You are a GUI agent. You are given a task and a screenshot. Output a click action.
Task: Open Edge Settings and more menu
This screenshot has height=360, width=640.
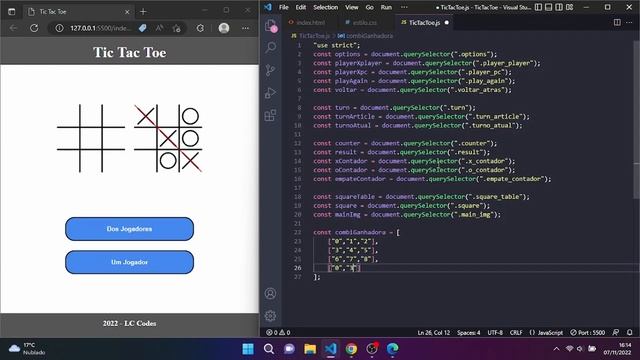[245, 28]
